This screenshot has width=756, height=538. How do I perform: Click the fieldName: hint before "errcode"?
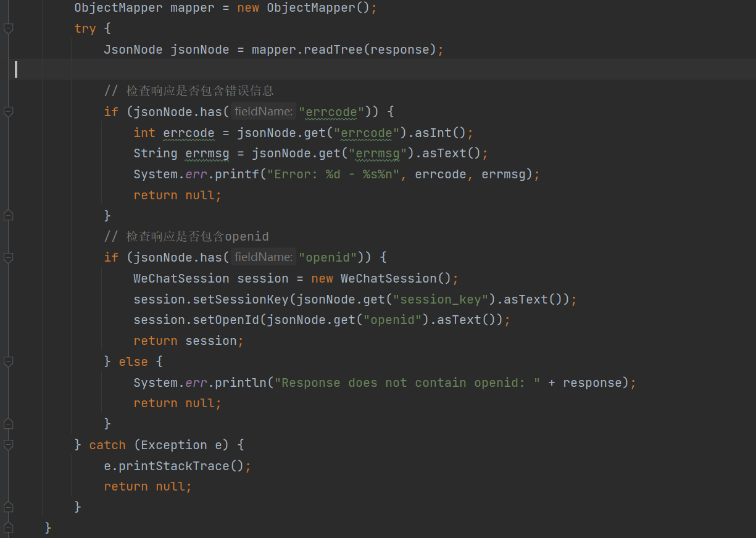(x=264, y=112)
